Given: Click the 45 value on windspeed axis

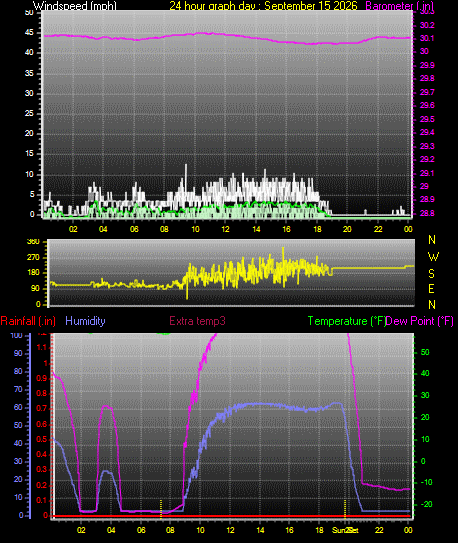Looking at the screenshot, I should (29, 33).
